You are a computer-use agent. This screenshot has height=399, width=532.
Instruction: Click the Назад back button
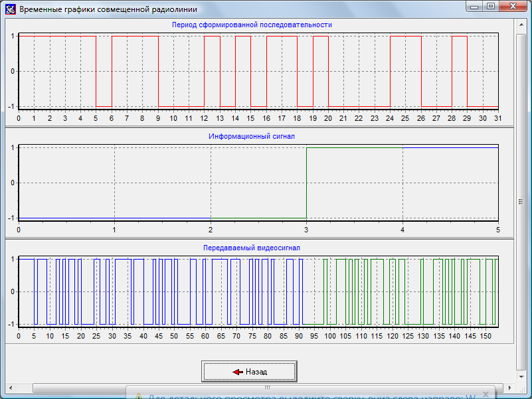click(248, 372)
